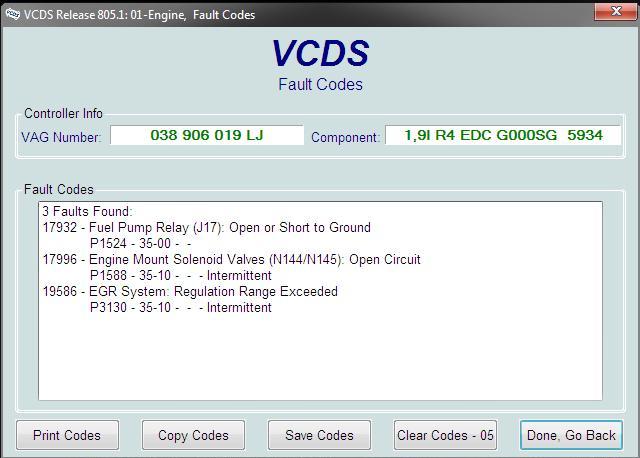Viewport: 640px width, 458px height.
Task: Copy the fault codes to clipboard
Action: point(193,435)
